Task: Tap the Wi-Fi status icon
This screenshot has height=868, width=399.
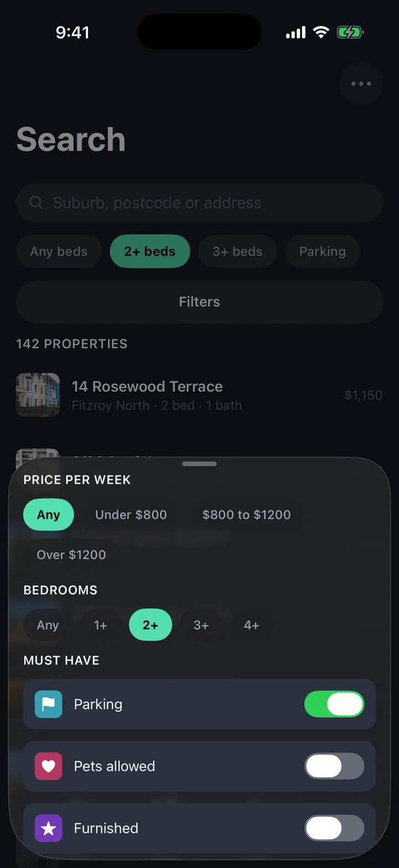Action: (x=321, y=32)
